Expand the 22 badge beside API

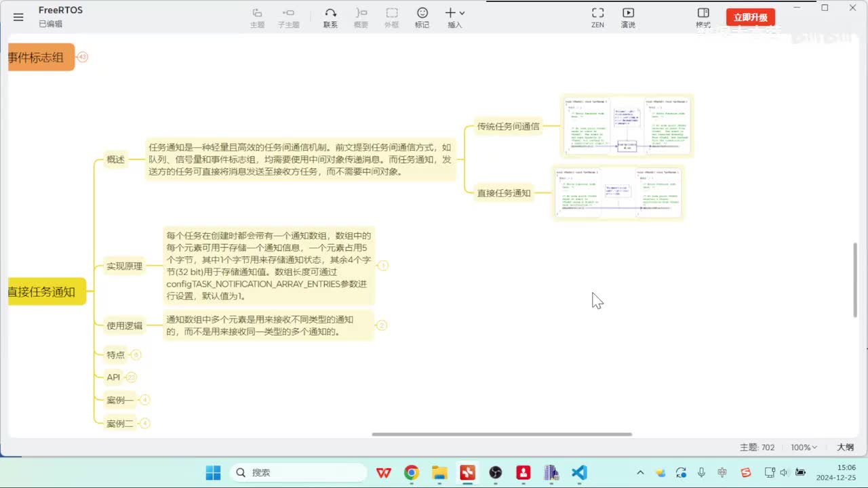coord(132,377)
